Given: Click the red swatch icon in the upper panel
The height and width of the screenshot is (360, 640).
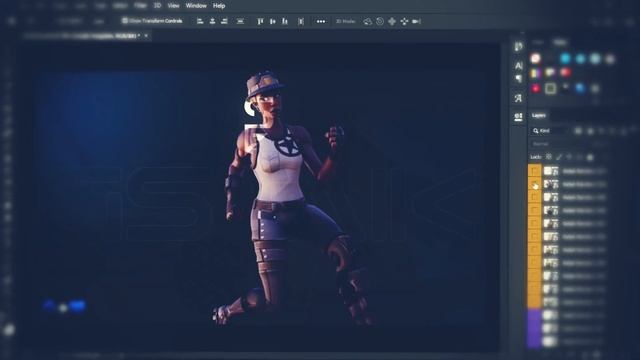Looking at the screenshot, I should coord(565,73).
